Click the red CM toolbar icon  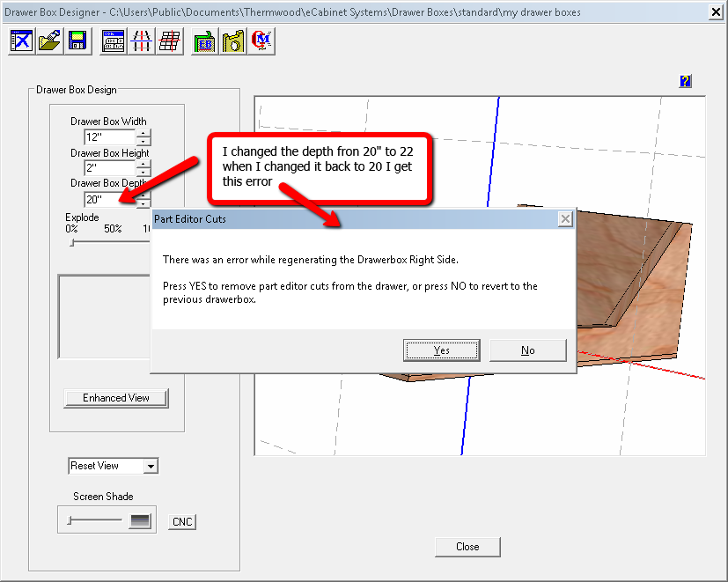tap(261, 41)
